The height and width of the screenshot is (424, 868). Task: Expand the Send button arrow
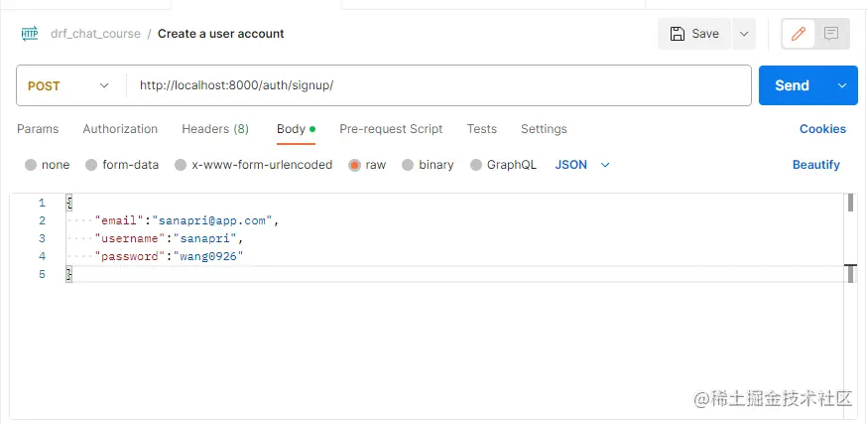(842, 85)
